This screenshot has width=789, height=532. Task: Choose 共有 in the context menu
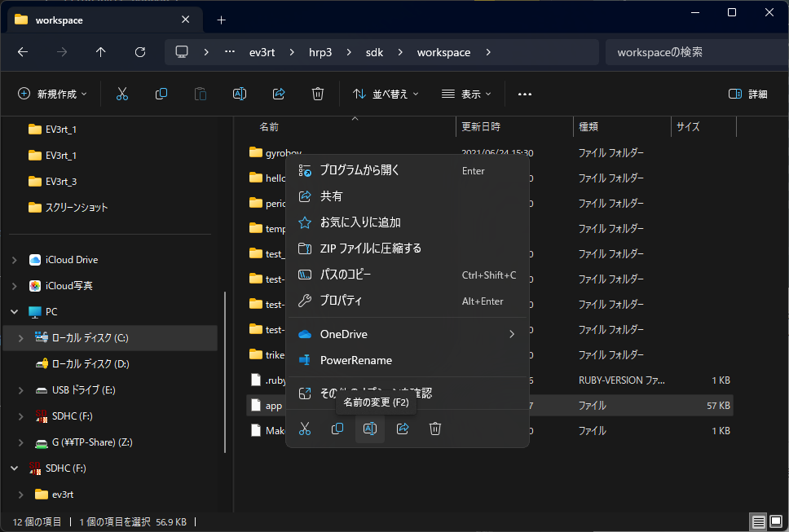tap(407, 196)
